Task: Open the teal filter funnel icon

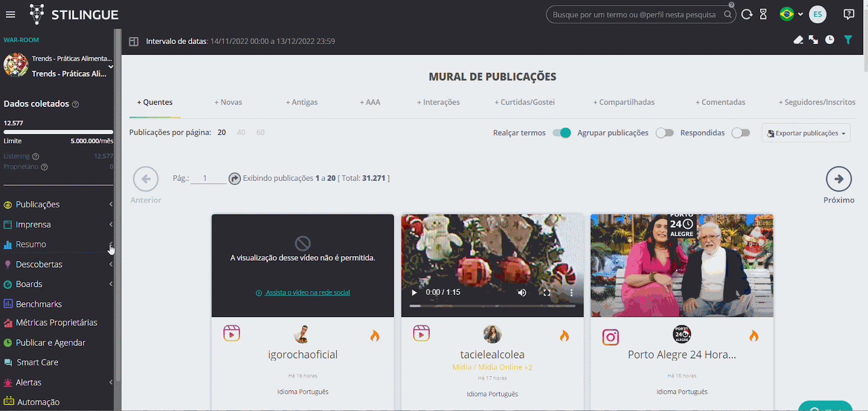Action: 848,40
